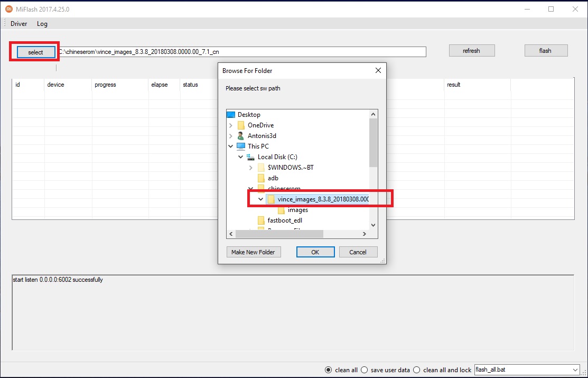This screenshot has width=588, height=378.
Task: Click the select button in MiFlash
Action: tap(35, 52)
